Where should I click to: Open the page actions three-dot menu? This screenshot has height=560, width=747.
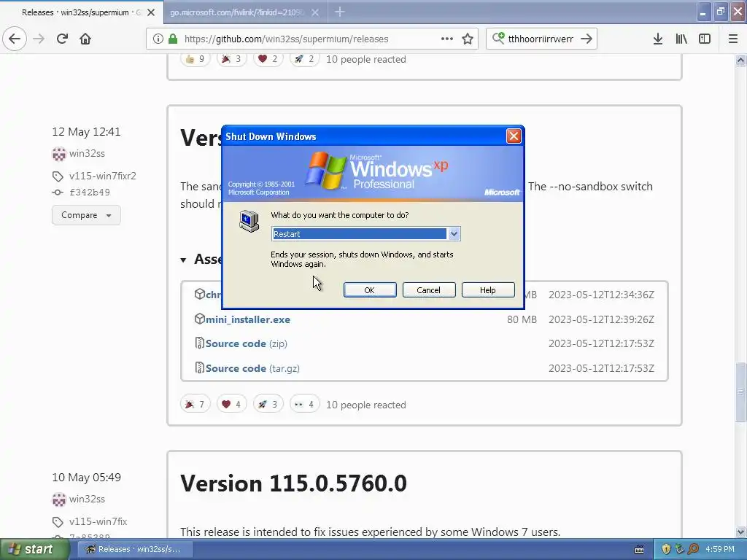coord(447,39)
